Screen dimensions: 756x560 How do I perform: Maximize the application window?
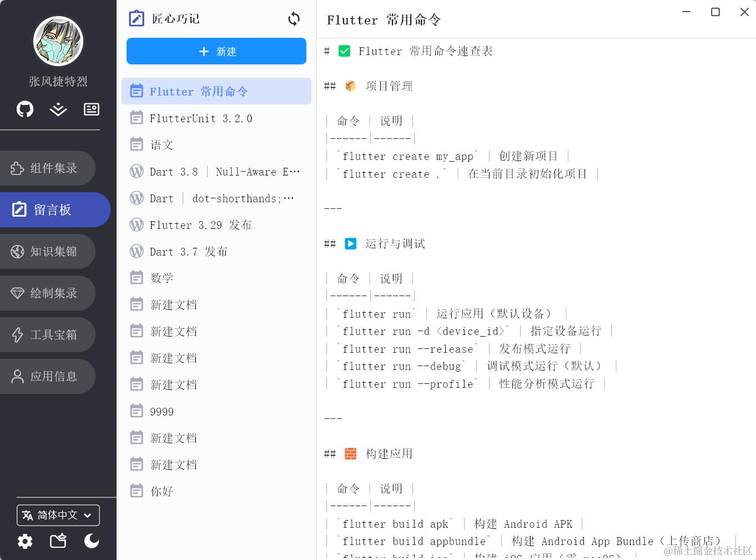pyautogui.click(x=715, y=12)
